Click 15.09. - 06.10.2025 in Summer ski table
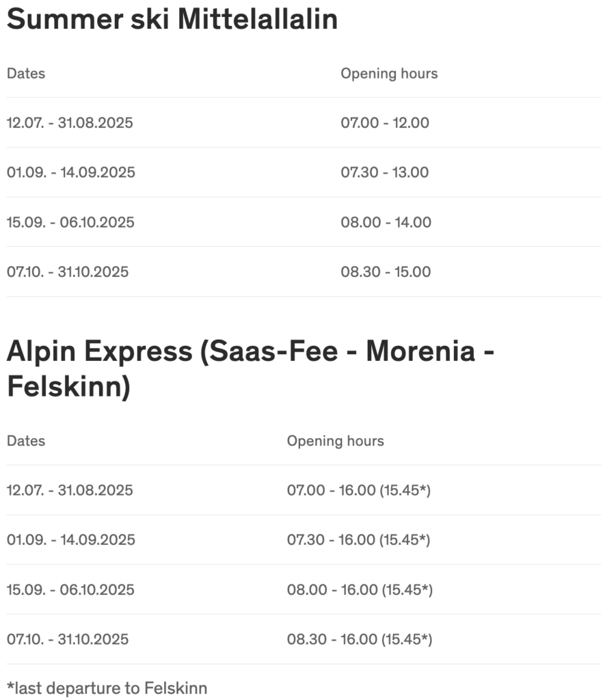Image resolution: width=603 pixels, height=700 pixels. click(x=70, y=222)
